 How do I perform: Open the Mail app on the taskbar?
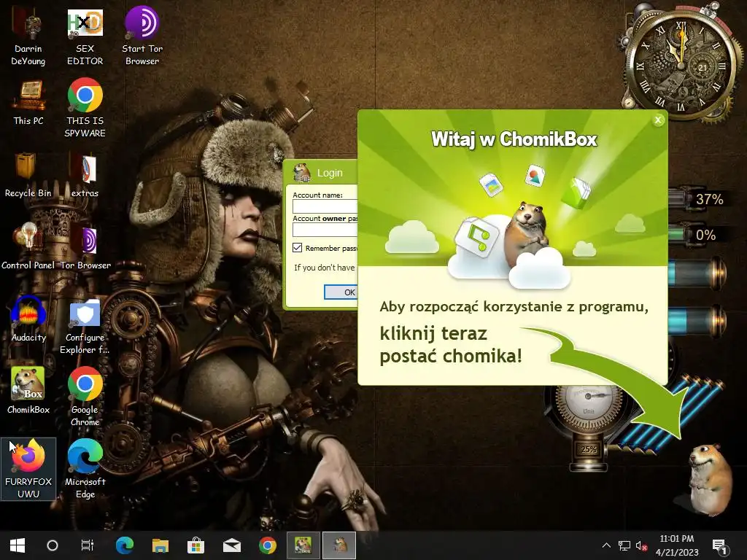(x=231, y=545)
